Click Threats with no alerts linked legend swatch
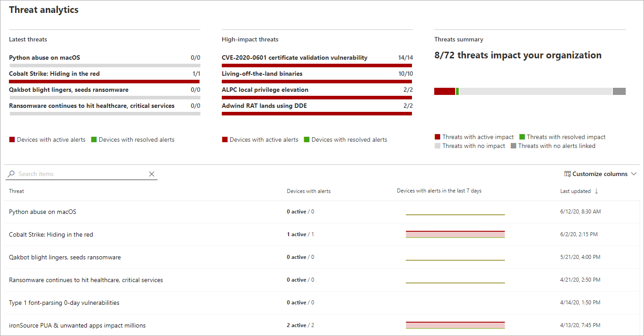The height and width of the screenshot is (336, 644). pyautogui.click(x=513, y=146)
